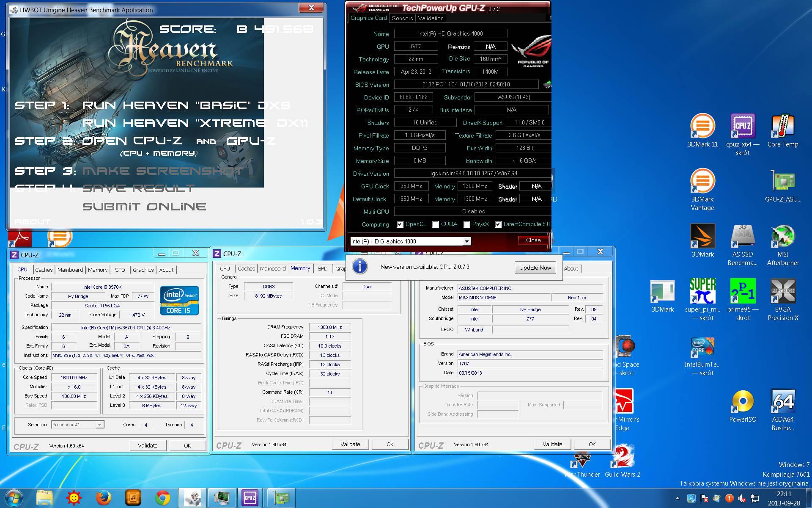812x508 pixels.
Task: Toggle the DirectCompute 5.0 checkbox
Action: point(498,224)
